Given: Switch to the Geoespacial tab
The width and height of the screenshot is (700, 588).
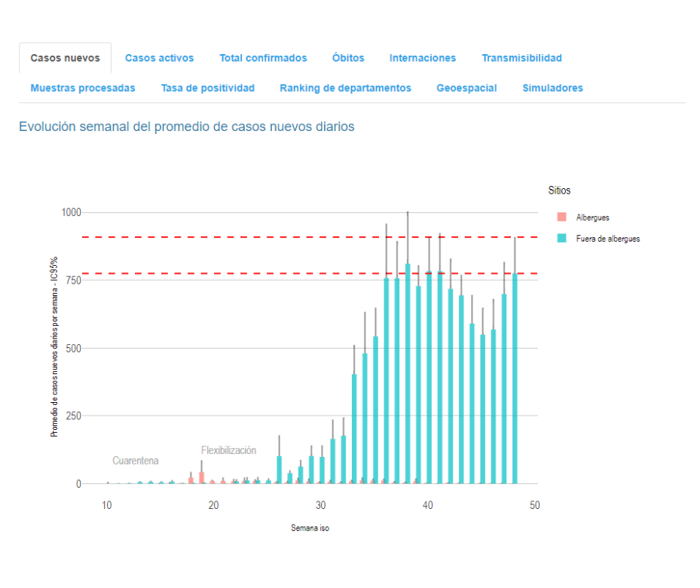Looking at the screenshot, I should tap(466, 88).
